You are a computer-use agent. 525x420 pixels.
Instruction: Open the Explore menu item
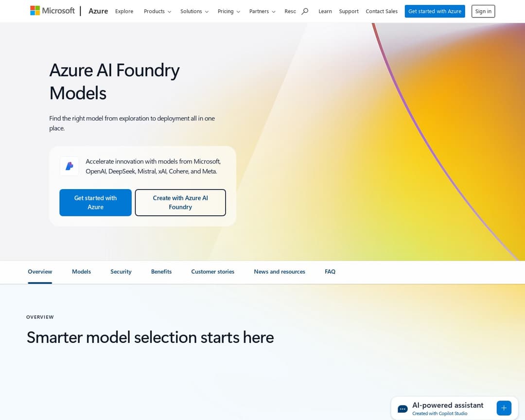click(124, 11)
